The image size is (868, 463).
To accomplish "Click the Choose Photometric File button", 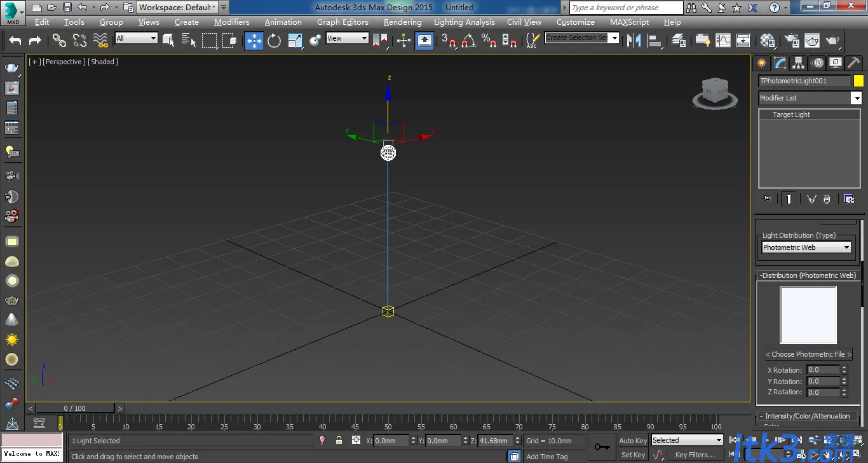I will coord(808,354).
